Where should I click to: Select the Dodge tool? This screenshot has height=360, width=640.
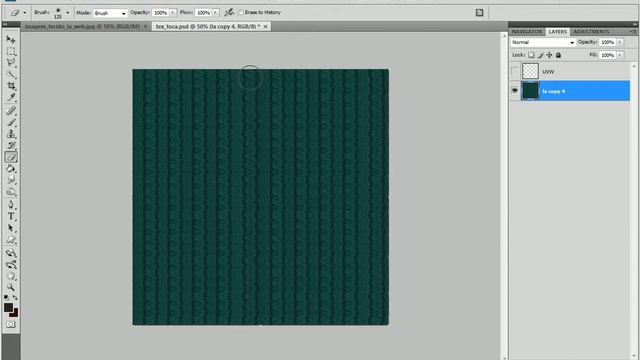11,192
